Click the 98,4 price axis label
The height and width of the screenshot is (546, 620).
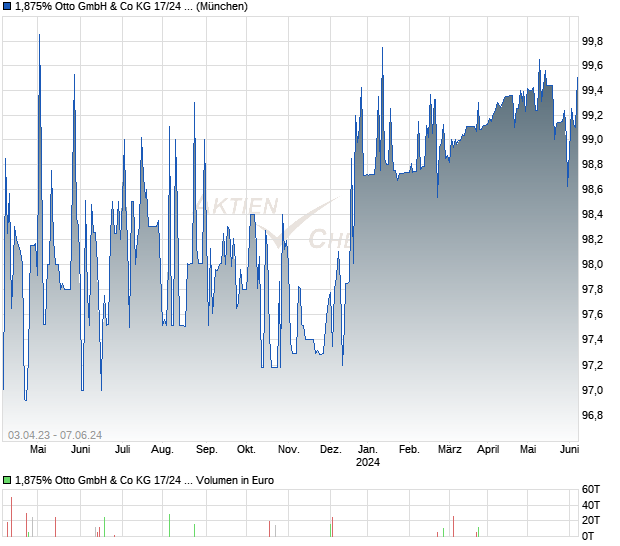coord(592,215)
